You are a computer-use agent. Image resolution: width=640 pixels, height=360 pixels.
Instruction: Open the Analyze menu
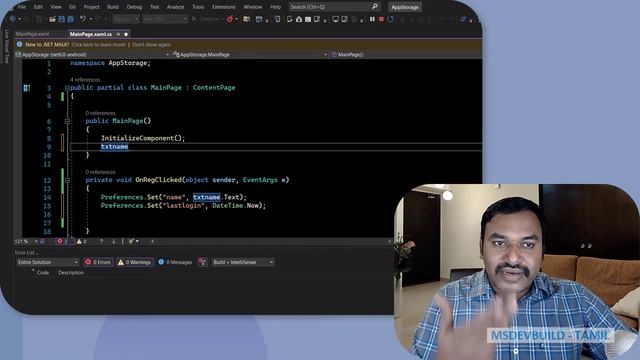(176, 7)
